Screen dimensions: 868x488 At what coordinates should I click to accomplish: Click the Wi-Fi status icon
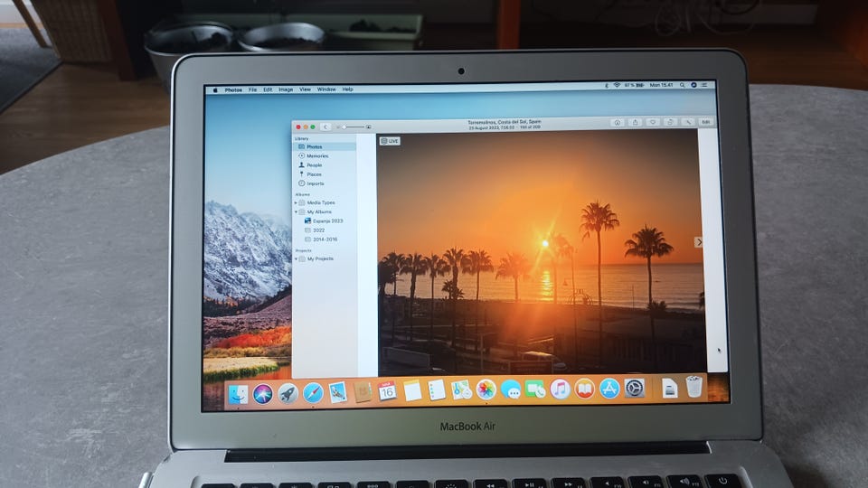616,85
